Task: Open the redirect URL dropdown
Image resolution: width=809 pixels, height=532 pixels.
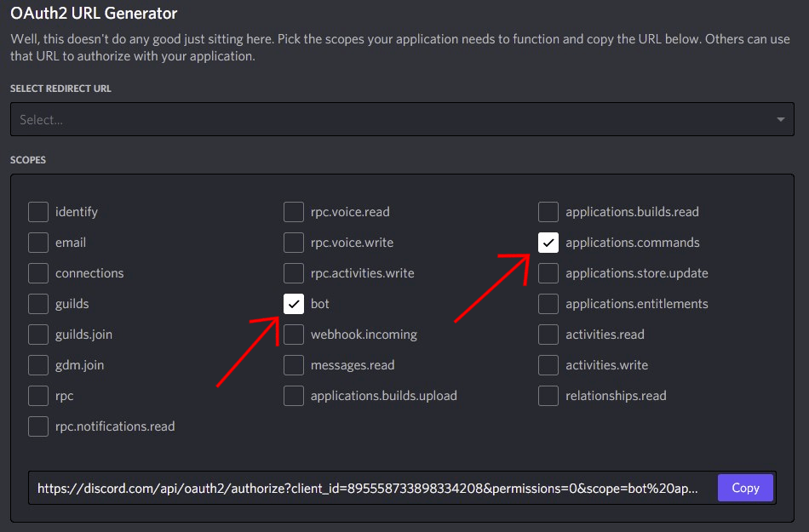Action: pos(402,119)
